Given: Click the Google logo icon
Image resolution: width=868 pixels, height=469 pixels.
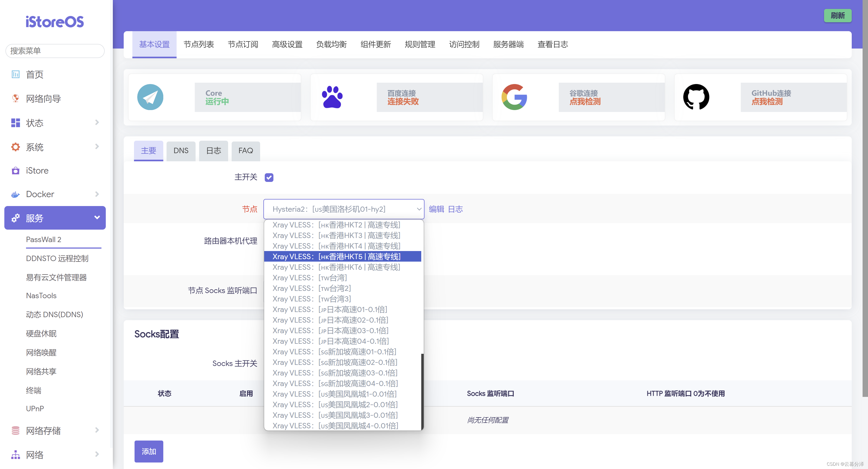Looking at the screenshot, I should [514, 97].
